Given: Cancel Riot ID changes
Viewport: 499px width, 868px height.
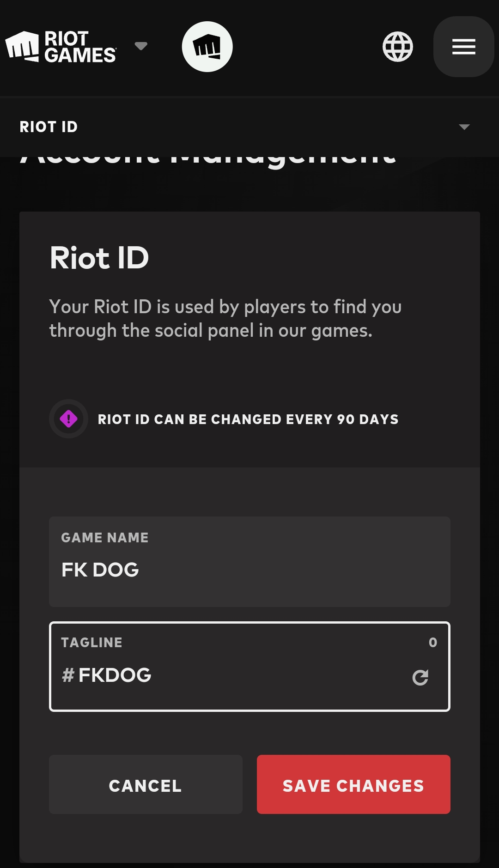Looking at the screenshot, I should click(146, 784).
